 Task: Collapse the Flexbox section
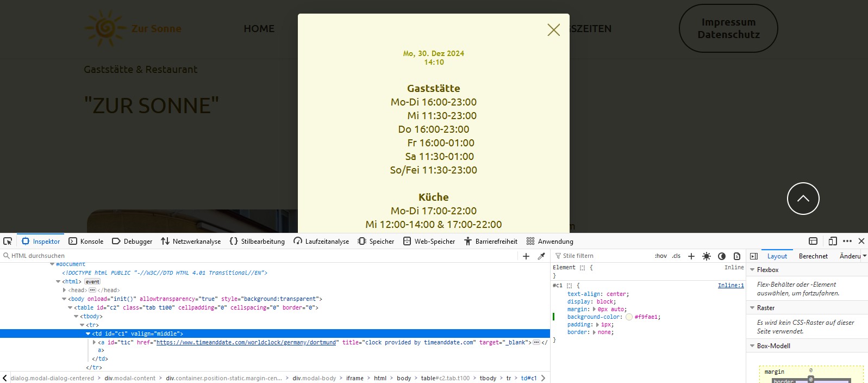tap(752, 270)
